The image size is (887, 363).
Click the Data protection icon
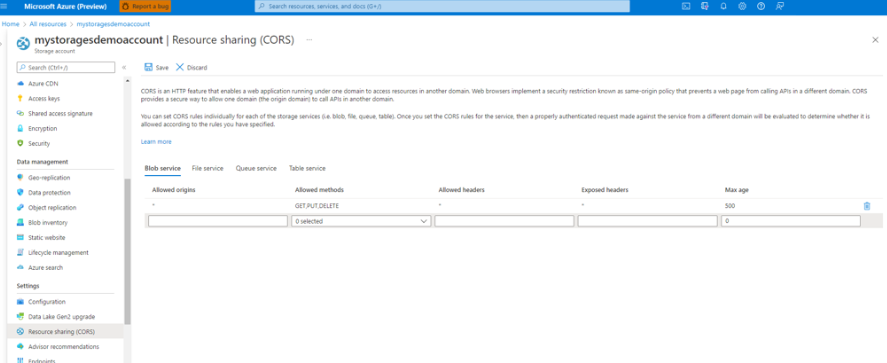coord(20,192)
